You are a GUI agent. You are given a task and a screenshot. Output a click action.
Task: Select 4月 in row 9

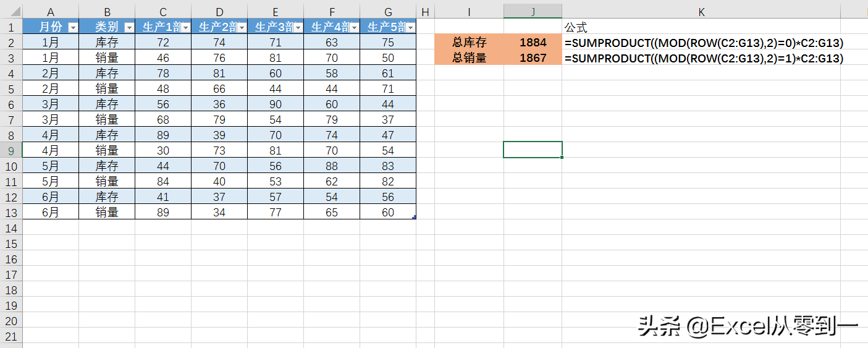coord(51,150)
